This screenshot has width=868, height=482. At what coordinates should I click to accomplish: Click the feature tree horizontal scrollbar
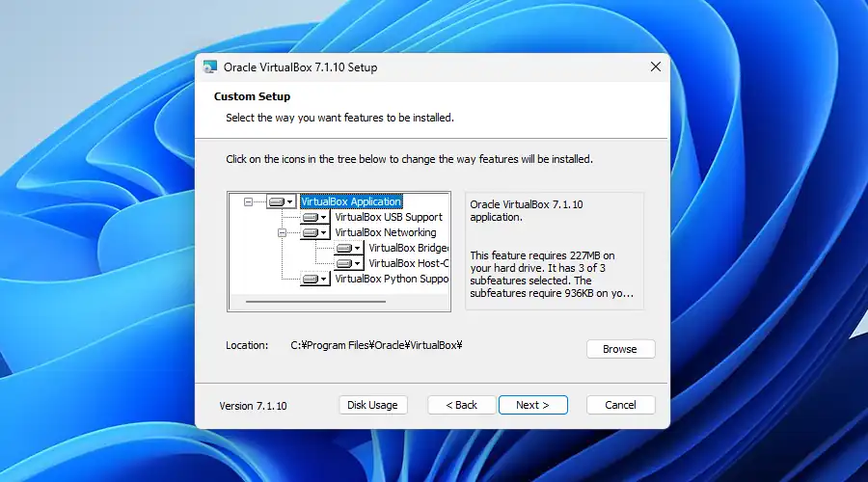315,302
